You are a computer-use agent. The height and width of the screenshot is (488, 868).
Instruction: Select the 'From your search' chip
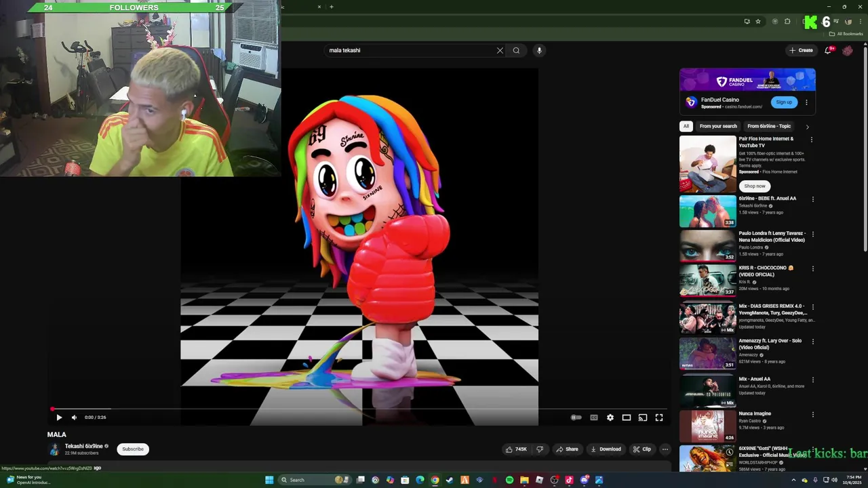click(x=718, y=126)
